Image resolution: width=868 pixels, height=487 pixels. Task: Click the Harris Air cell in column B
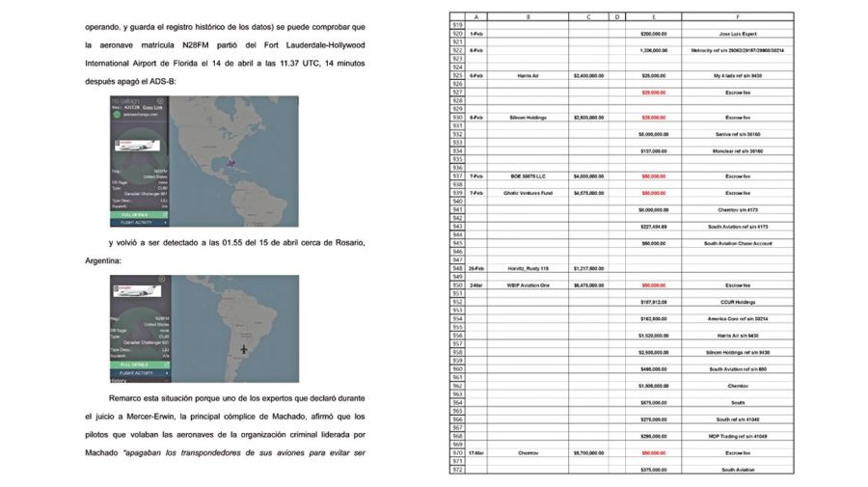click(x=529, y=74)
